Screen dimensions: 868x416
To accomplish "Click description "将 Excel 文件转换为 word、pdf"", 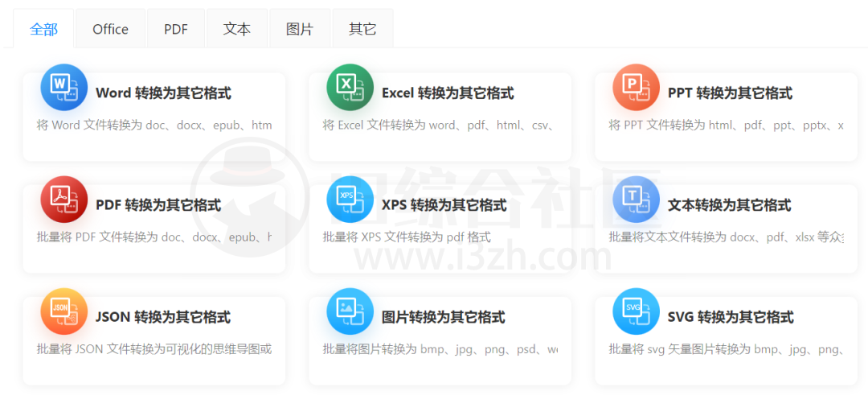I will [x=440, y=126].
